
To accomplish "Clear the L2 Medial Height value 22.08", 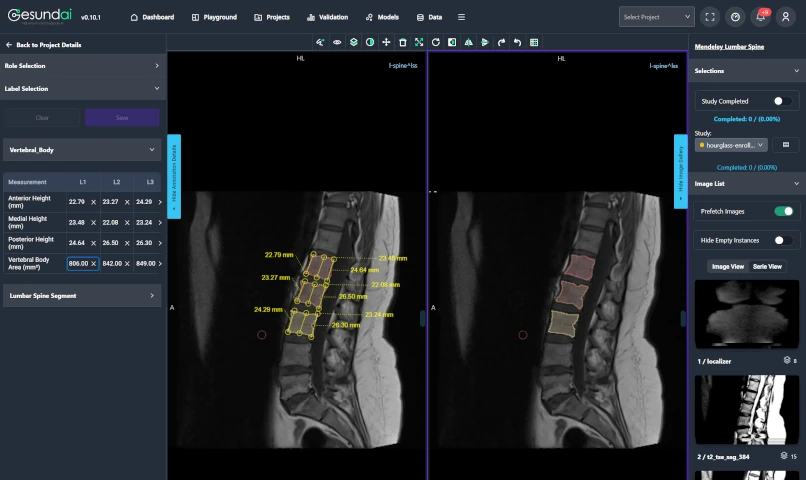I will pyautogui.click(x=127, y=223).
